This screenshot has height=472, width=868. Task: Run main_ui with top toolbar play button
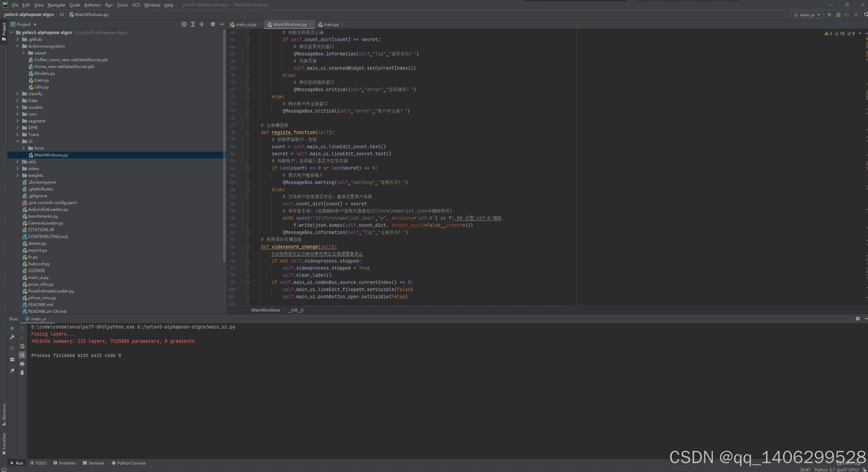pos(830,15)
